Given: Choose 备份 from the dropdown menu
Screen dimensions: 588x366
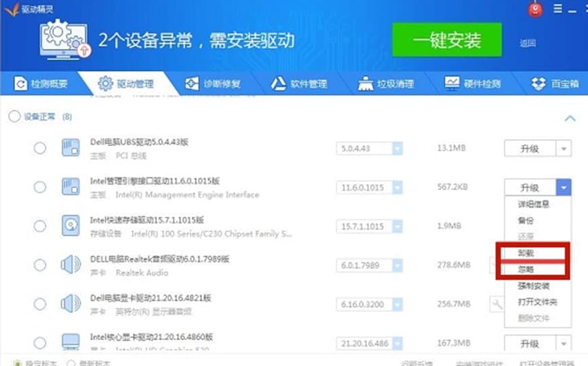Looking at the screenshot, I should 525,220.
